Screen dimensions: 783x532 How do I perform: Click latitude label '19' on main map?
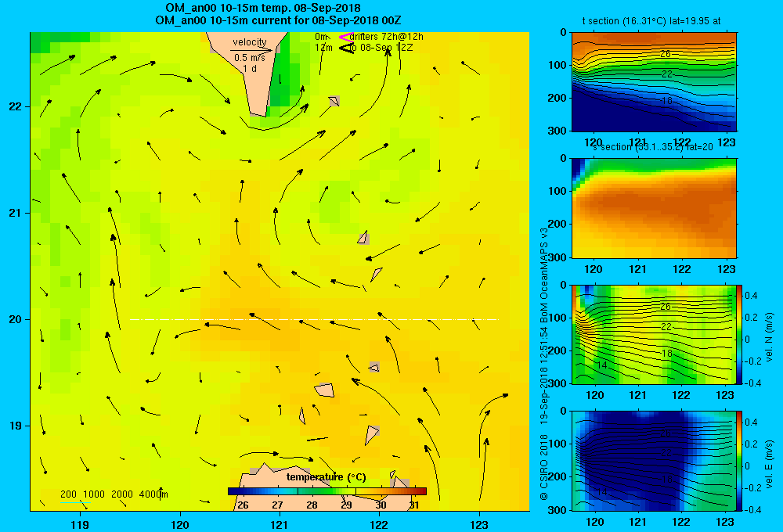tap(16, 426)
